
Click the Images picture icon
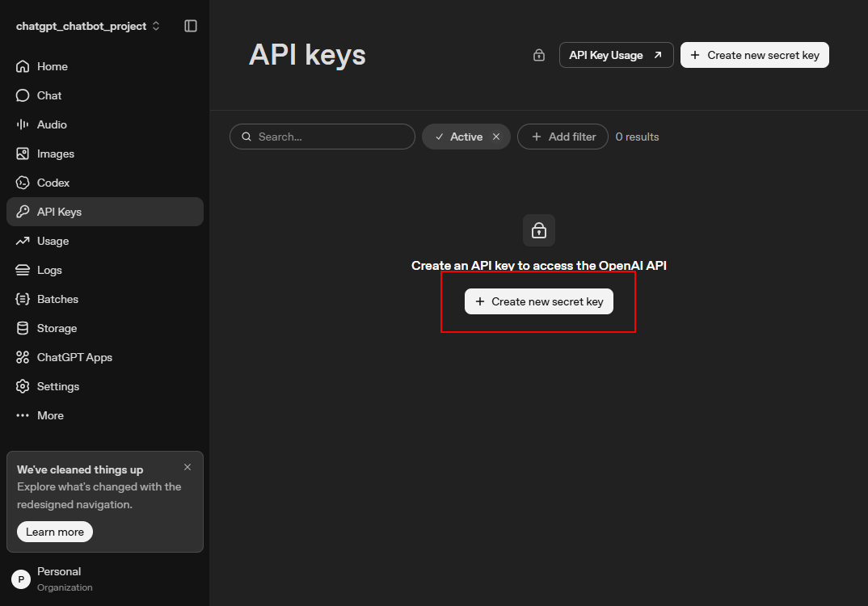(x=23, y=154)
